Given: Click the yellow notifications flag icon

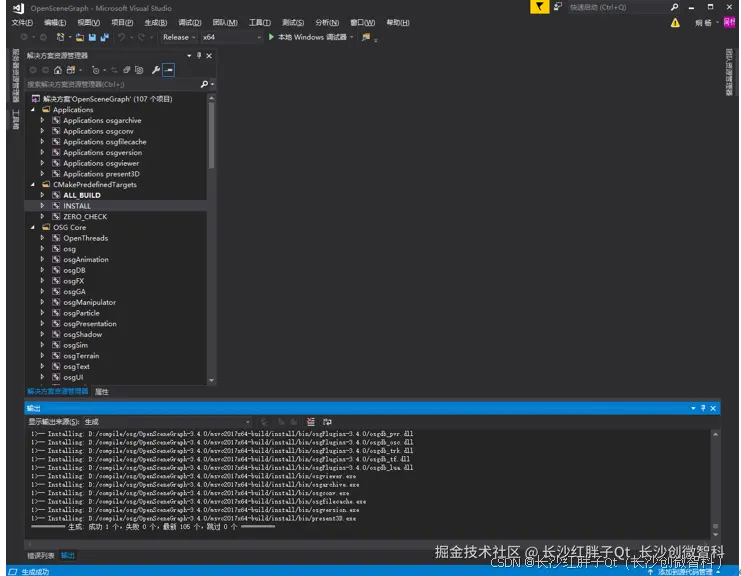Looking at the screenshot, I should (x=539, y=7).
